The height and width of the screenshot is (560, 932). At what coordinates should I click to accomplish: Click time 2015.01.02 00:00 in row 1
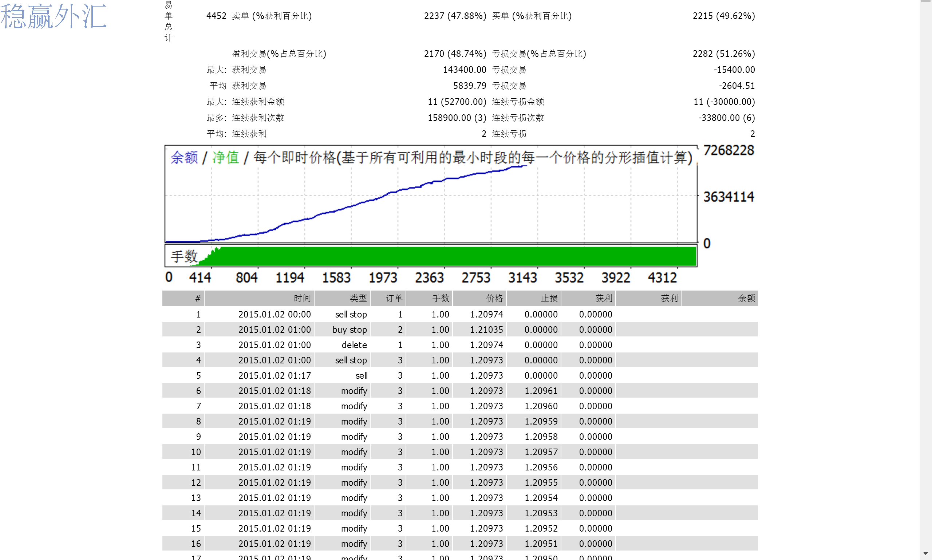tap(274, 314)
